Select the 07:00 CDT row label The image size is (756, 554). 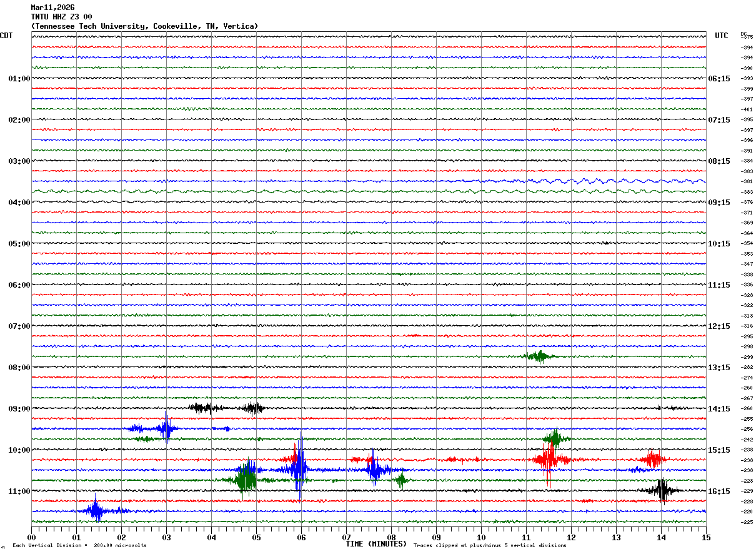click(x=19, y=326)
